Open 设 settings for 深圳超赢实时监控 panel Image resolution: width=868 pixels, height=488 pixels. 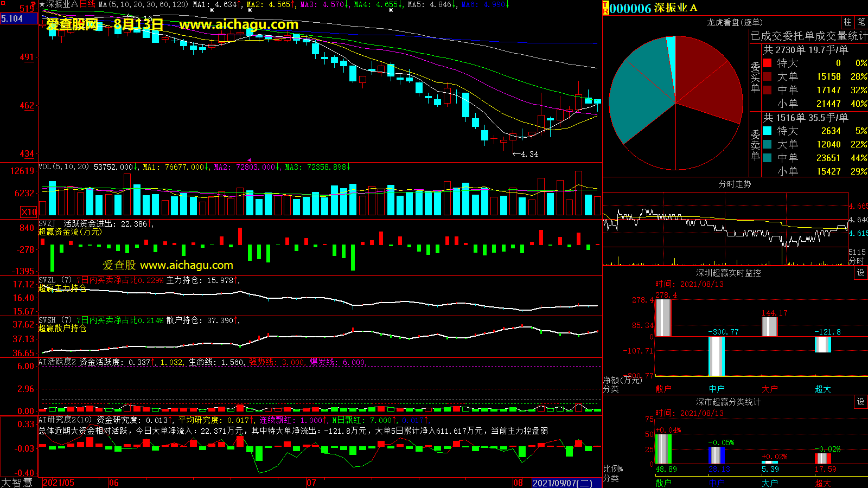[861, 273]
